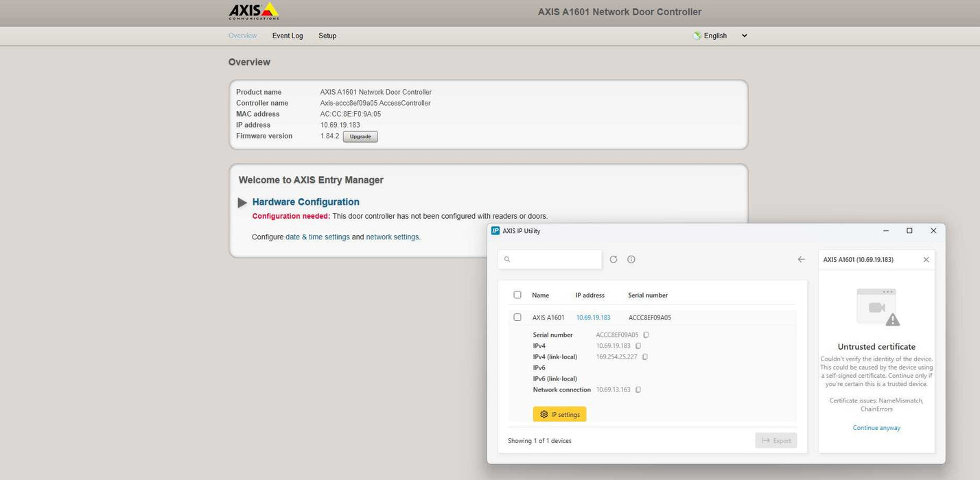Copy the IPv4 link-local address 169.254.25.227

(644, 357)
